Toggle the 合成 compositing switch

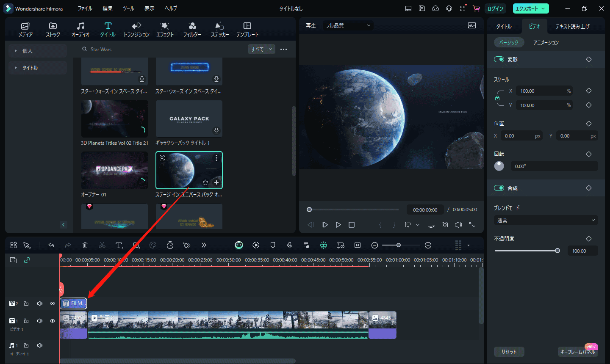[x=499, y=188]
